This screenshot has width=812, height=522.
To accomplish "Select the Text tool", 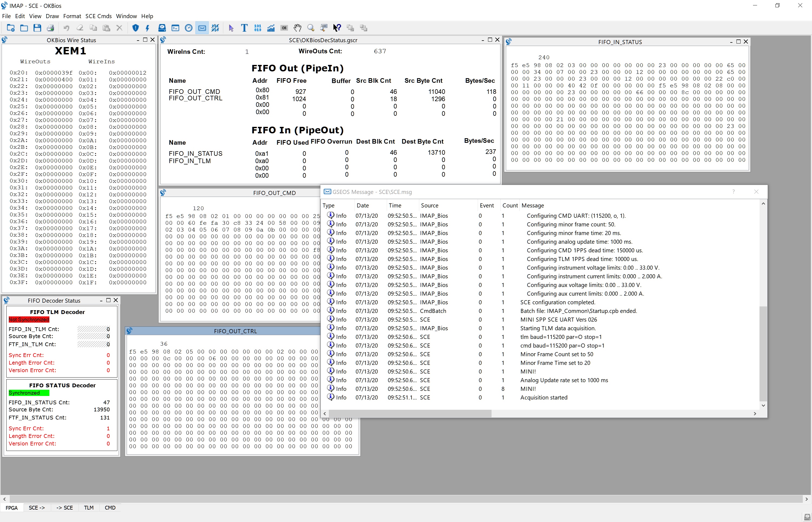I will 244,28.
